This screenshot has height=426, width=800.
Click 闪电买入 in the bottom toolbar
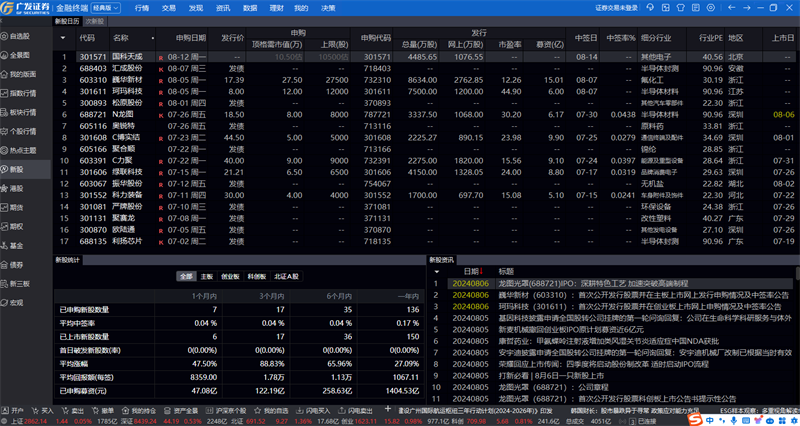pyautogui.click(x=314, y=410)
